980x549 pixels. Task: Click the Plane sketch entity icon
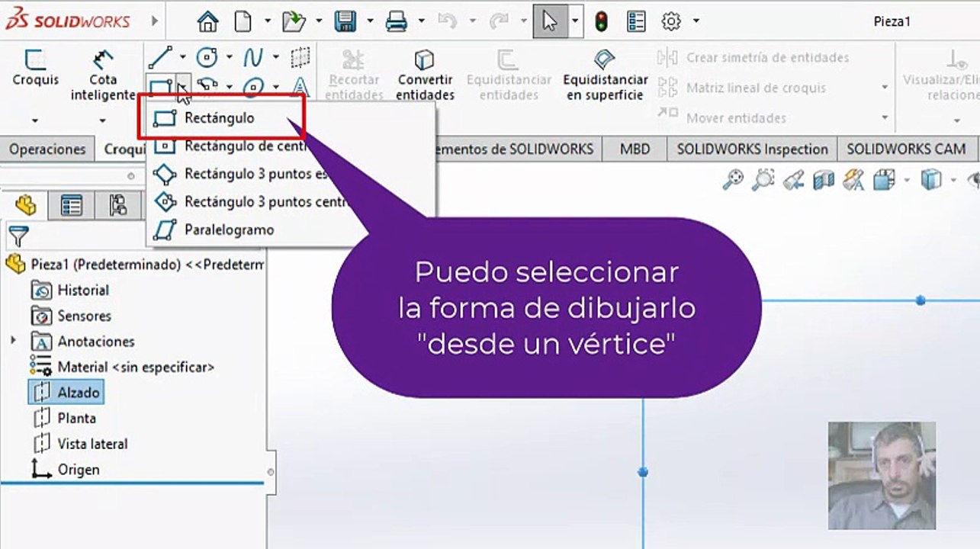[x=300, y=57]
